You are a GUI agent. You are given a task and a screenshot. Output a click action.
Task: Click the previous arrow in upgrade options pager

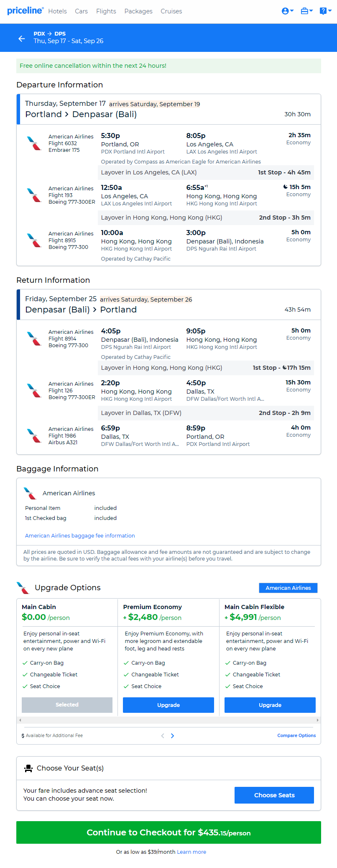click(x=163, y=735)
